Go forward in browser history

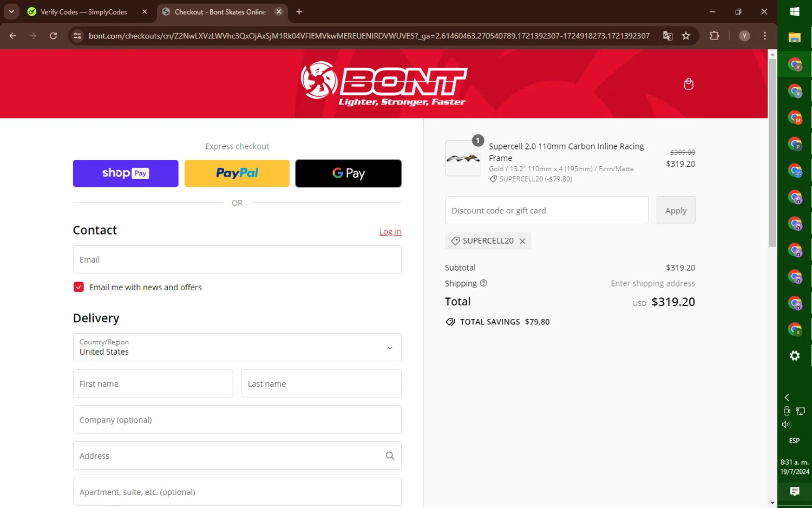[33, 36]
